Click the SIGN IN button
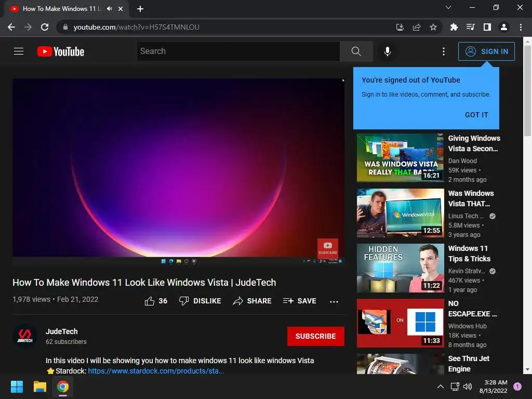Viewport: 532px width, 399px height. coord(486,51)
